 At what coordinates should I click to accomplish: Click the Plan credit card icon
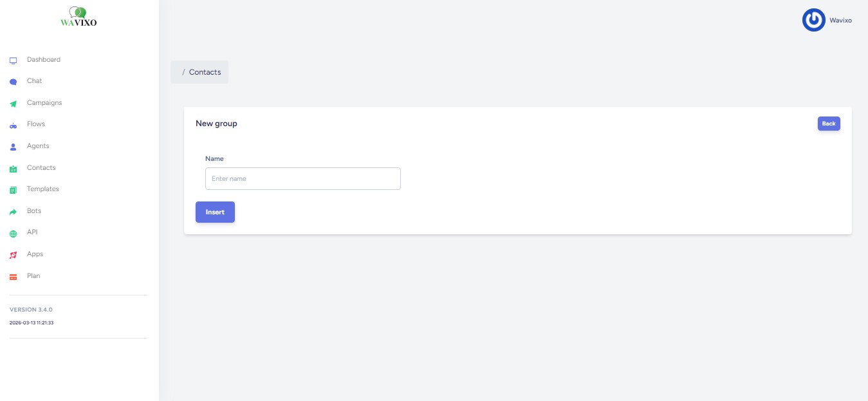(x=13, y=277)
